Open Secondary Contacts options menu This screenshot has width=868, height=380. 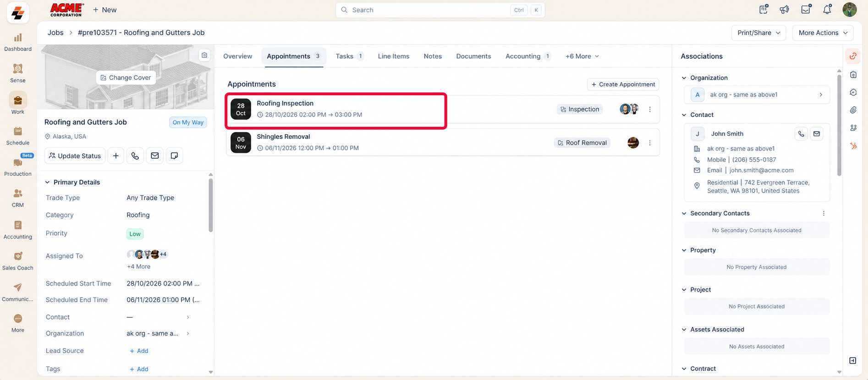coord(824,213)
